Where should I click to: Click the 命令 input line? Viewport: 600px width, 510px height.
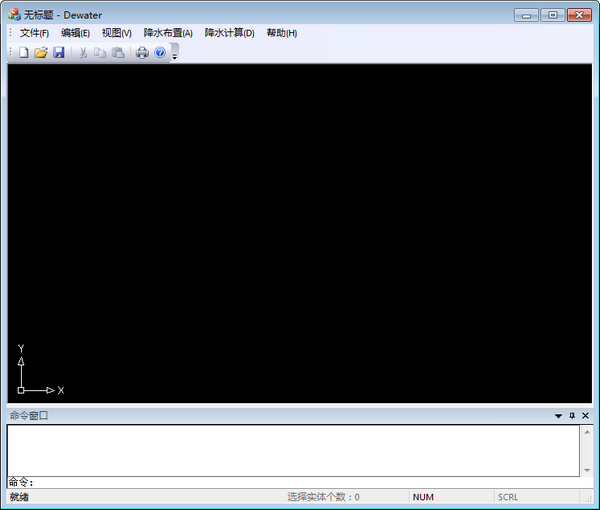(x=300, y=483)
